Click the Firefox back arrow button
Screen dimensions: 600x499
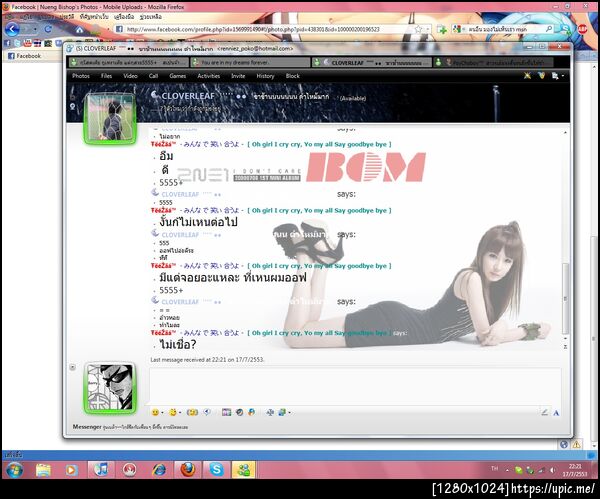tap(12, 29)
